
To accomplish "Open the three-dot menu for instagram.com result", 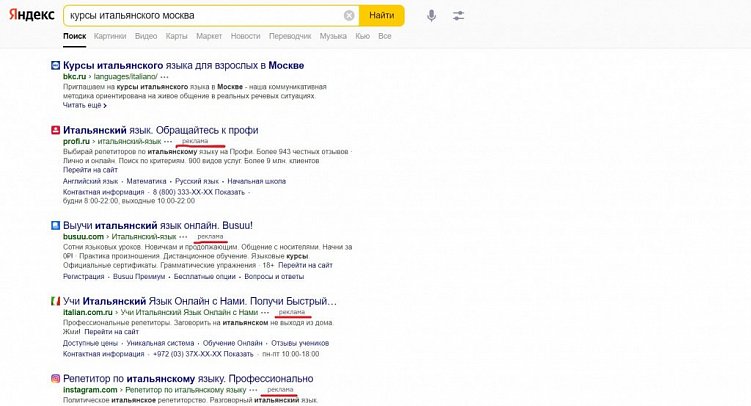I will [x=253, y=390].
